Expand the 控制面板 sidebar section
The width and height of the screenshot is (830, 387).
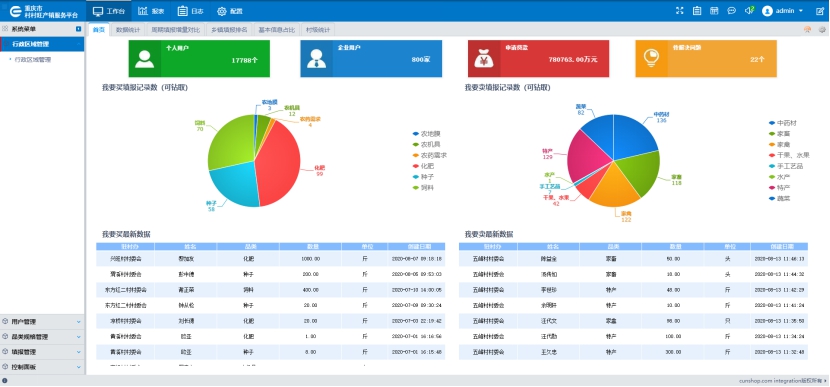pyautogui.click(x=42, y=367)
